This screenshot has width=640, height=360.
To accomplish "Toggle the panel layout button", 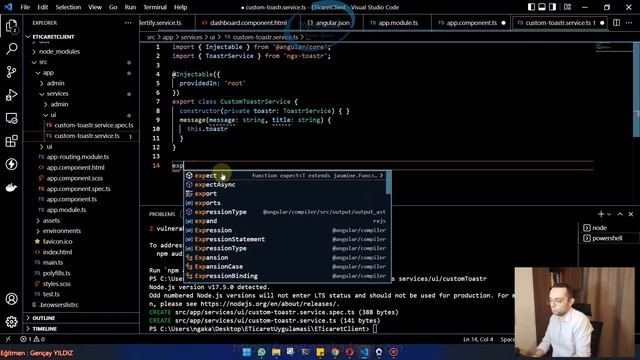I will (x=542, y=7).
